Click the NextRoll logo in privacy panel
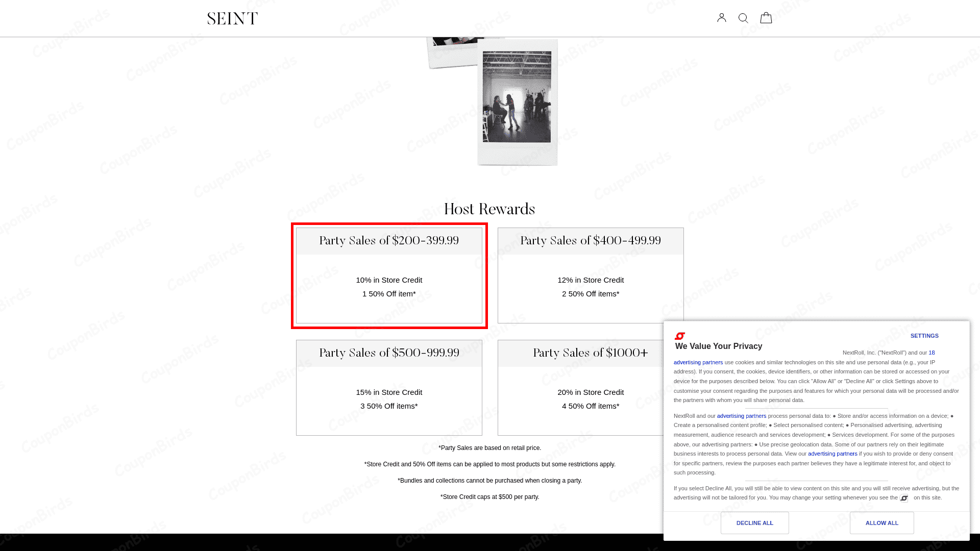Screen dimensions: 980x551 pyautogui.click(x=679, y=336)
